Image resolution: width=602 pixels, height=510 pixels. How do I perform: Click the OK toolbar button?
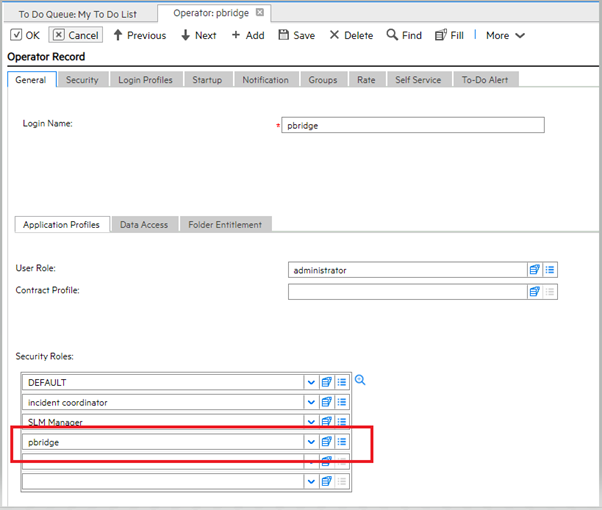(25, 35)
